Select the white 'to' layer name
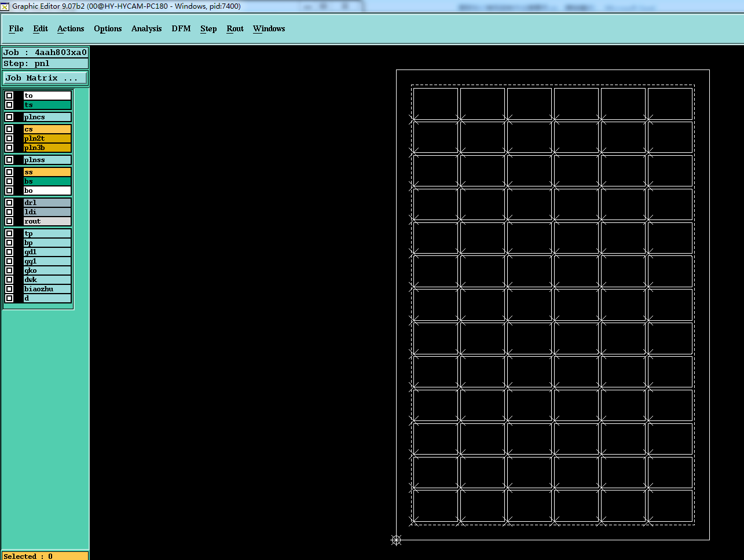This screenshot has height=560, width=744. (47, 96)
